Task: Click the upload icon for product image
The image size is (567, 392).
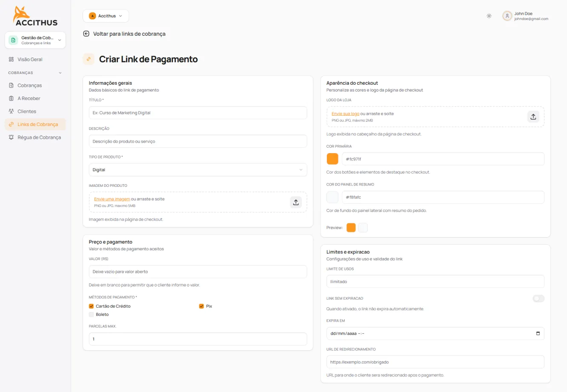Action: 296,202
